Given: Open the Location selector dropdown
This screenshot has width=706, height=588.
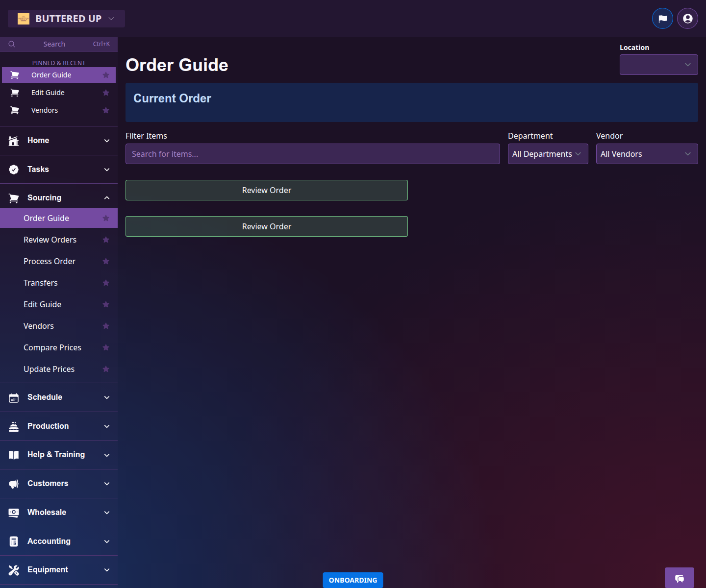Looking at the screenshot, I should [658, 65].
